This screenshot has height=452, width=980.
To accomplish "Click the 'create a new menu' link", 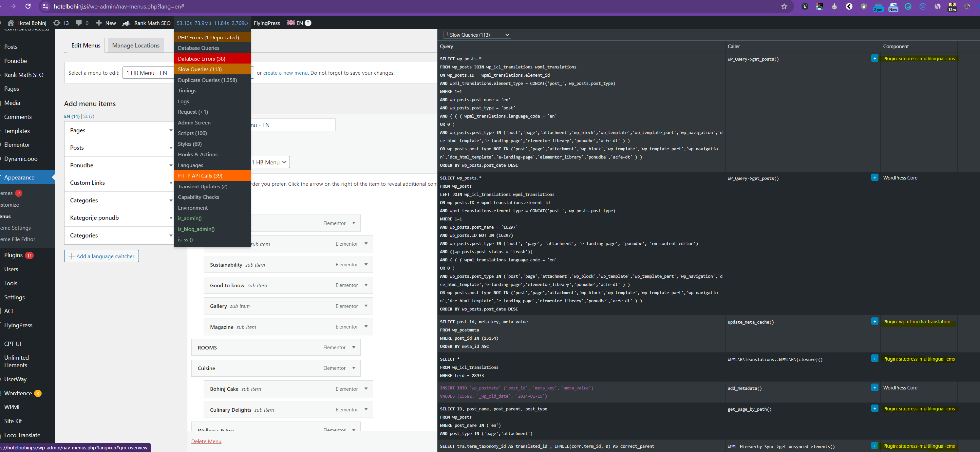I will tap(285, 73).
